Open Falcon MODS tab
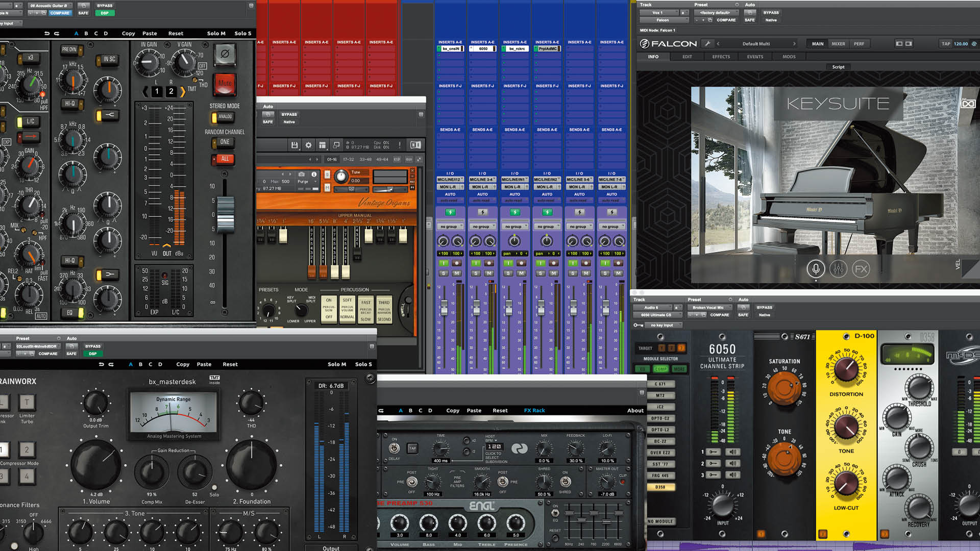Screen dimensions: 980x551 (789, 57)
